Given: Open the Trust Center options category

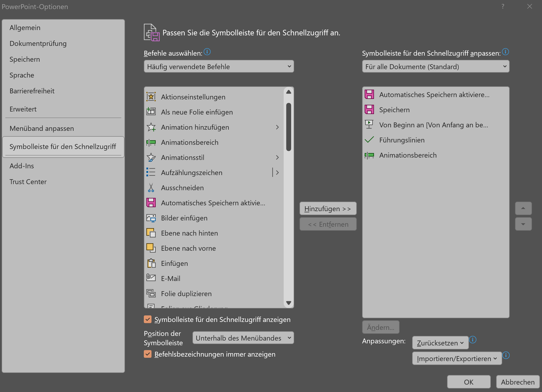Looking at the screenshot, I should pyautogui.click(x=63, y=182).
